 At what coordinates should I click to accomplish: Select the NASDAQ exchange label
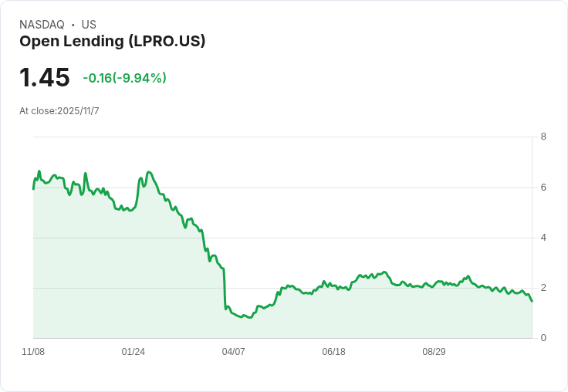(42, 25)
